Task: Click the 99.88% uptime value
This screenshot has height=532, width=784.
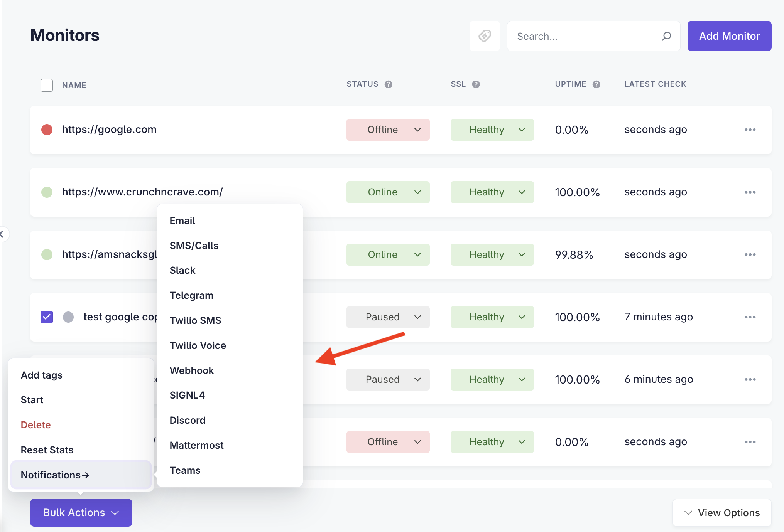Action: (x=574, y=255)
